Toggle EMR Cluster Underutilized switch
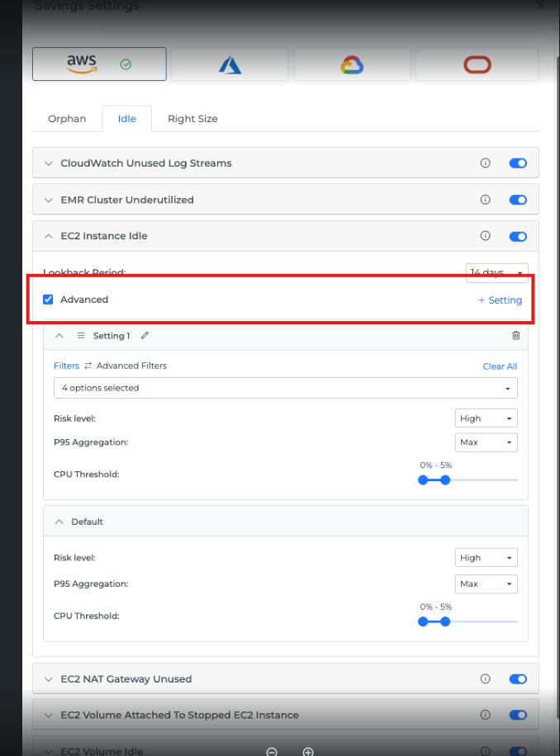This screenshot has width=560, height=756. (x=518, y=200)
